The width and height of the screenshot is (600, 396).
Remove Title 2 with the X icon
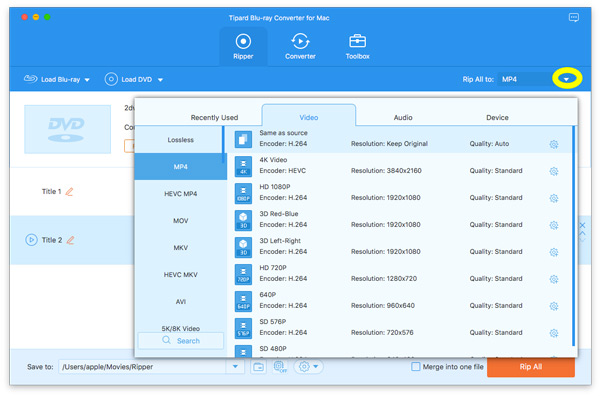(582, 225)
